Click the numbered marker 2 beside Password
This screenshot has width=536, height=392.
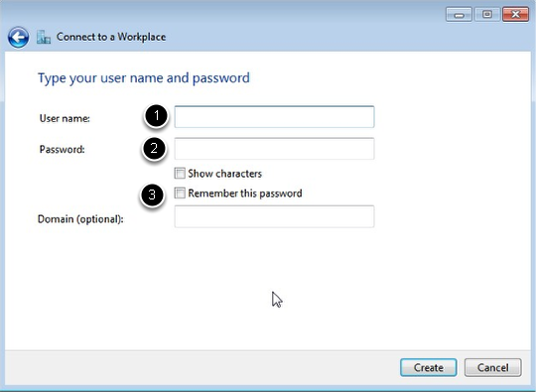[154, 148]
